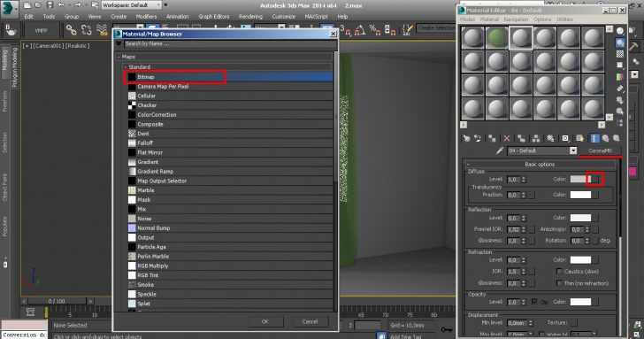Click the Select and Link toolbar icon
The image size is (644, 339).
point(71,30)
